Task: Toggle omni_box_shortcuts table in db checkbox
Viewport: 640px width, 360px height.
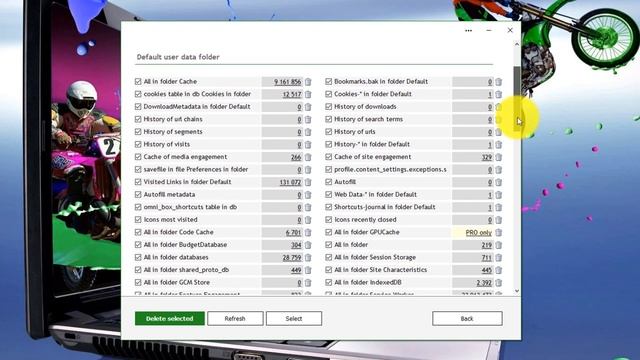Action: [x=138, y=207]
